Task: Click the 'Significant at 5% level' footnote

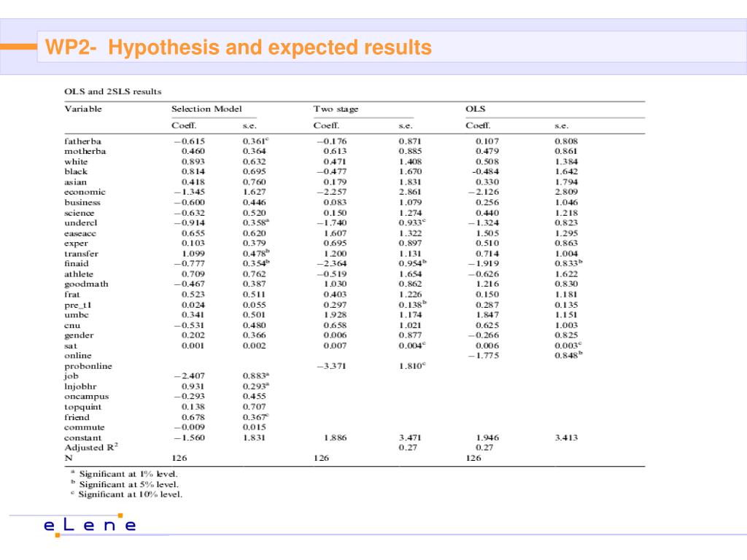Action: [x=124, y=485]
